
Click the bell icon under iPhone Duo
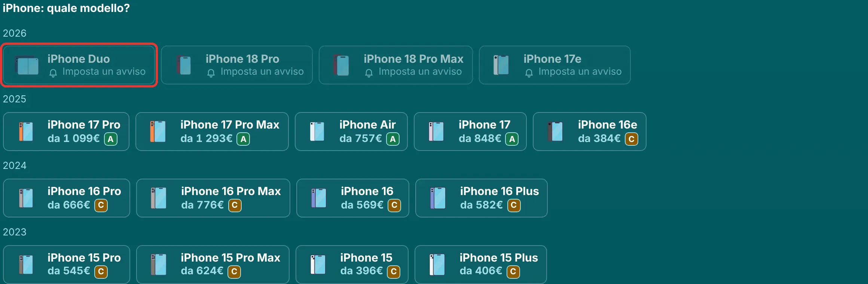tap(53, 73)
